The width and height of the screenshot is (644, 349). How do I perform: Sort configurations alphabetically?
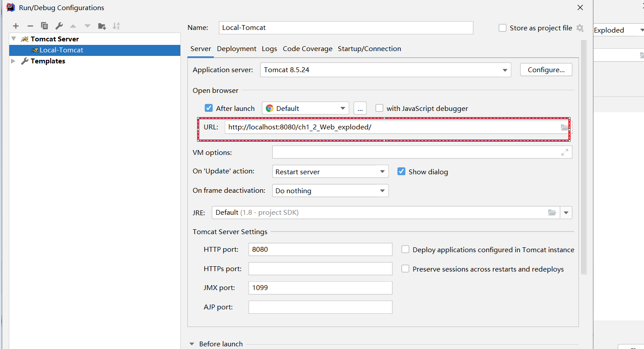pyautogui.click(x=116, y=26)
